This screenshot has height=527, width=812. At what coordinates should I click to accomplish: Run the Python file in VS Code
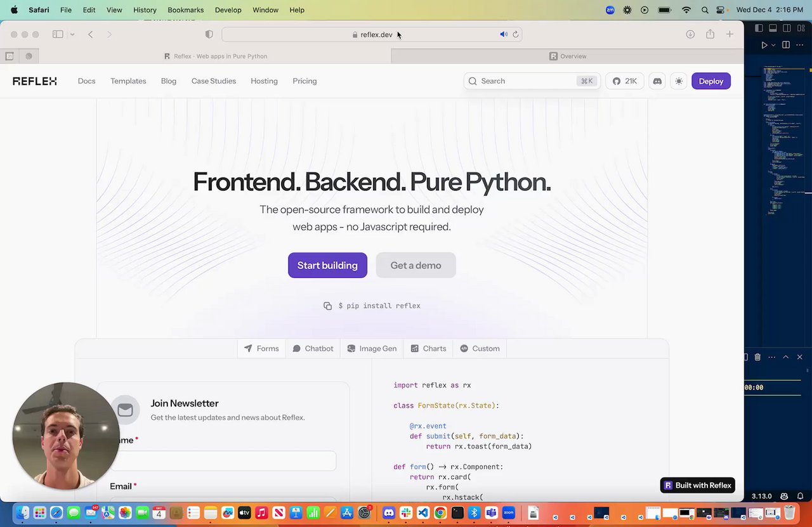[764, 45]
